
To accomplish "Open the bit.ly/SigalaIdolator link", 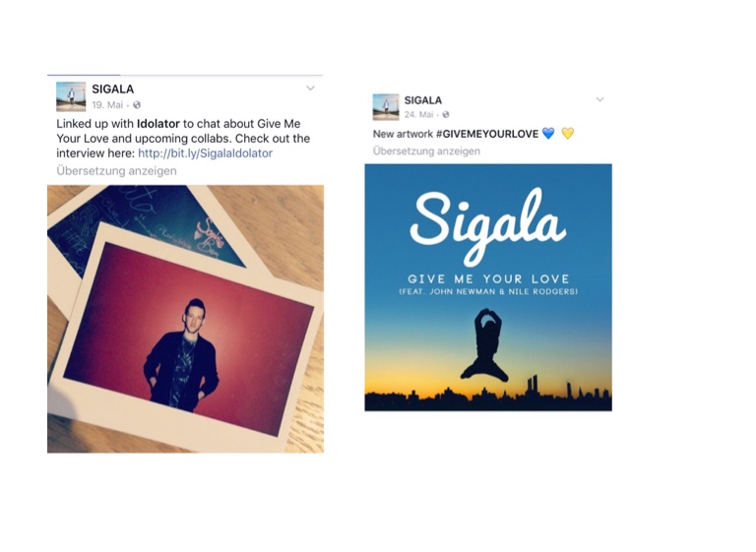I will pos(206,153).
